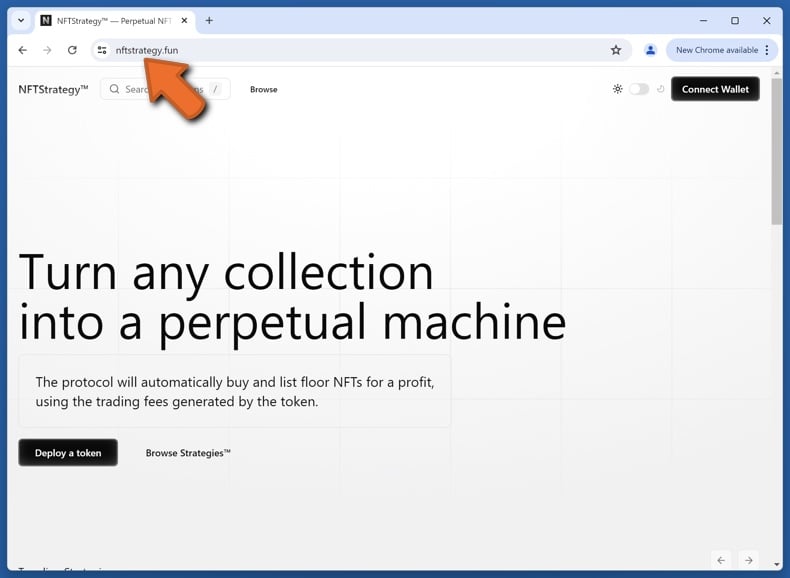This screenshot has width=790, height=578.
Task: Maximize the Chrome window
Action: click(735, 21)
